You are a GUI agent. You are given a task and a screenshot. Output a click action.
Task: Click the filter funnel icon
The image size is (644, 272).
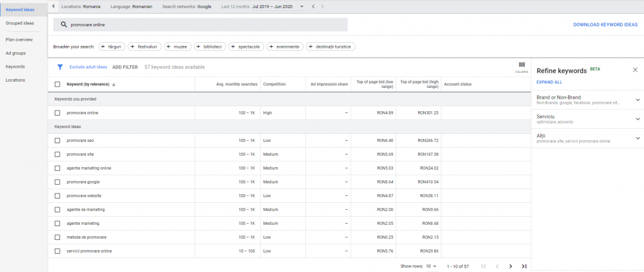[x=60, y=67]
